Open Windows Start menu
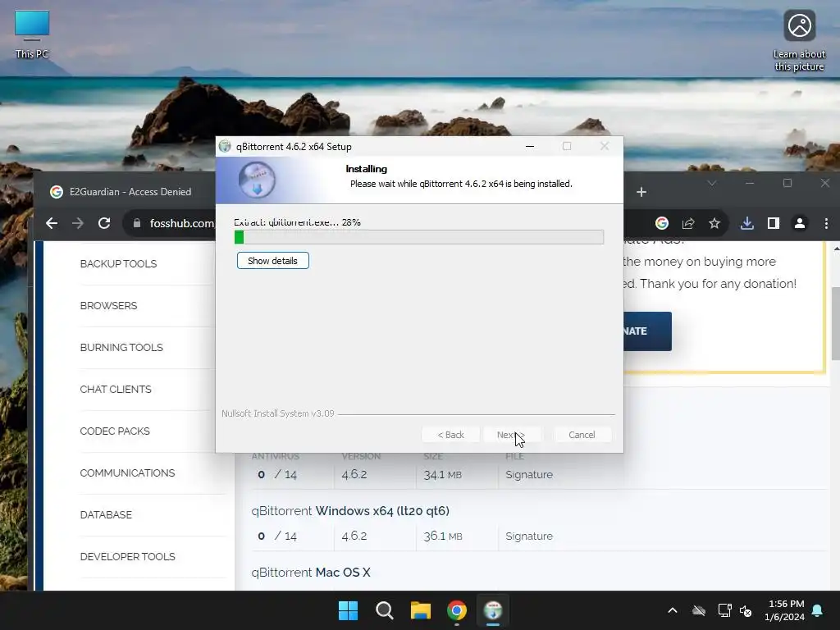840x630 pixels. [348, 610]
